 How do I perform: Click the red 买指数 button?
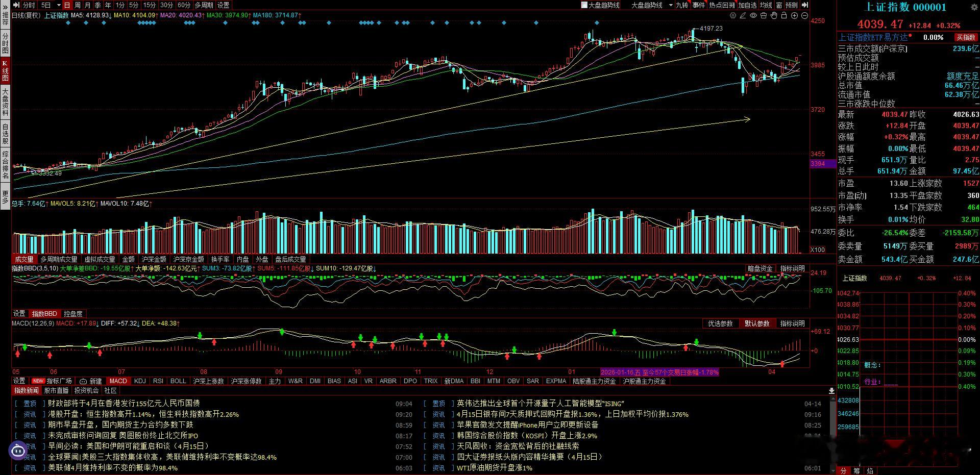[966, 37]
